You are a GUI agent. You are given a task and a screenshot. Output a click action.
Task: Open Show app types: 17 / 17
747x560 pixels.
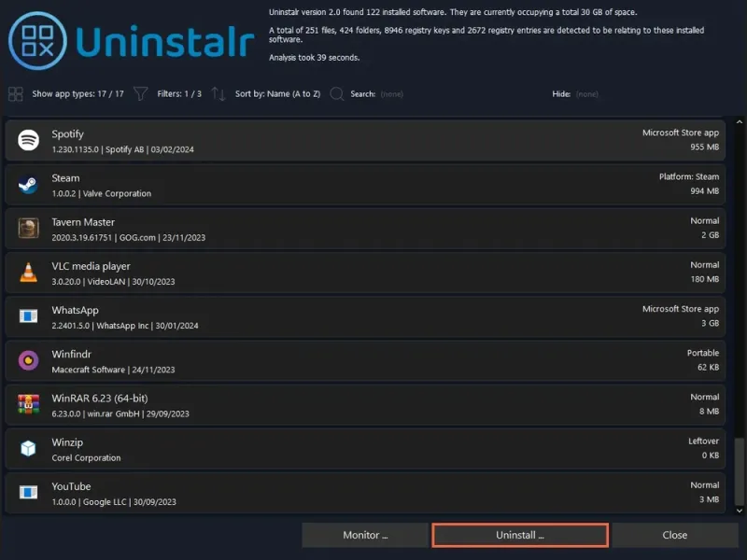coord(78,94)
